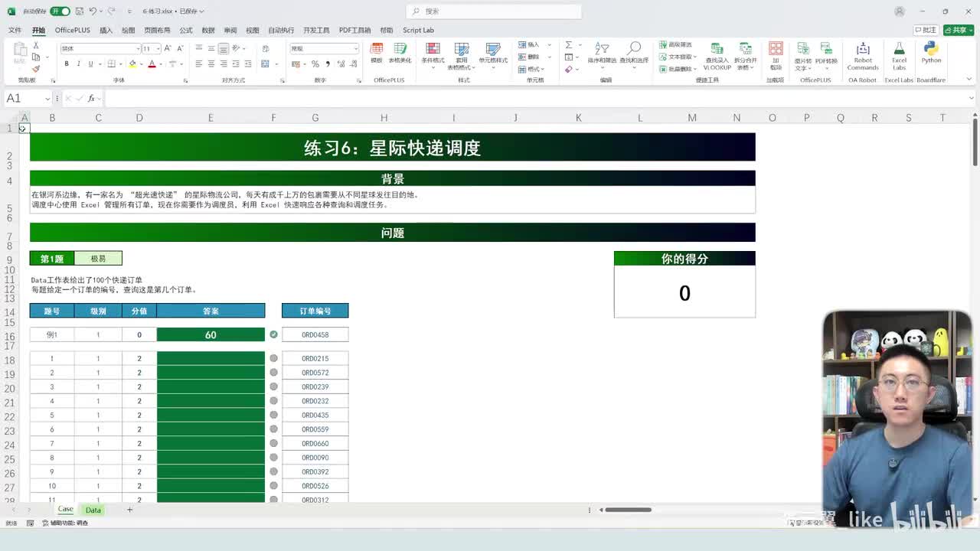Click the Format Painter brush icon
The width and height of the screenshot is (980, 551).
36,69
